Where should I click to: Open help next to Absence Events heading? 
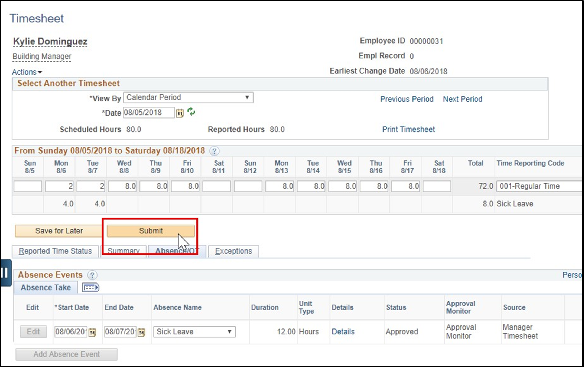point(93,275)
